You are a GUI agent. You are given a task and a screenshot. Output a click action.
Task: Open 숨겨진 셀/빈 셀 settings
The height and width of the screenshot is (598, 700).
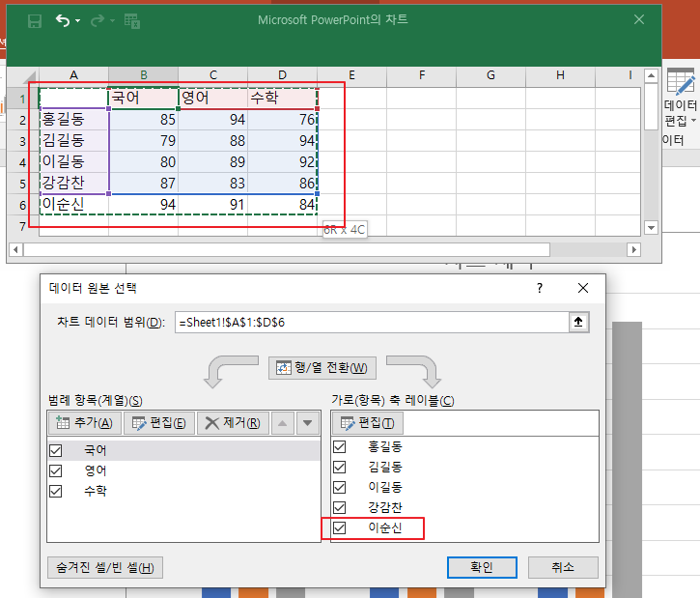coord(105,568)
